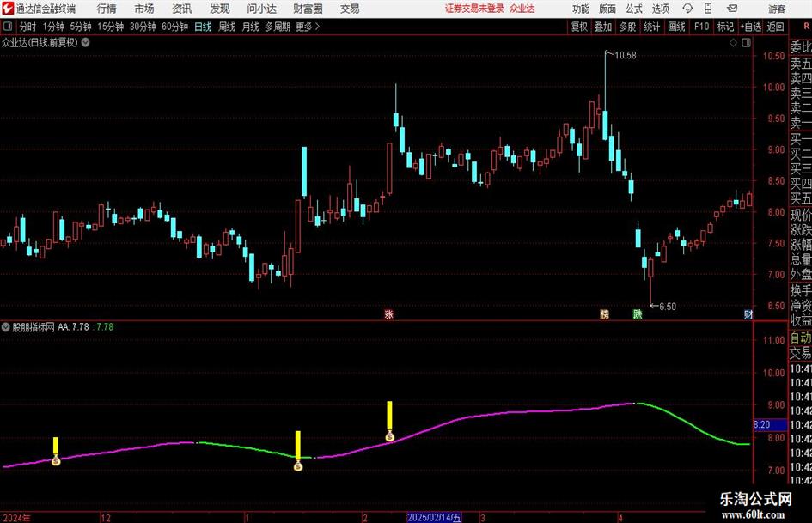Click the 2025/02/14/五 date marker

pyautogui.click(x=434, y=517)
